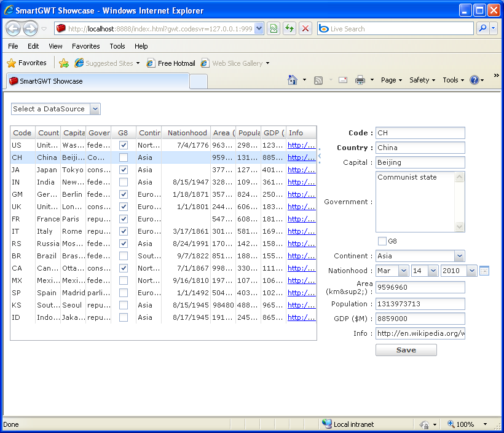The height and width of the screenshot is (433, 504).
Task: Click the Web Slice Gallery link
Action: click(x=235, y=63)
